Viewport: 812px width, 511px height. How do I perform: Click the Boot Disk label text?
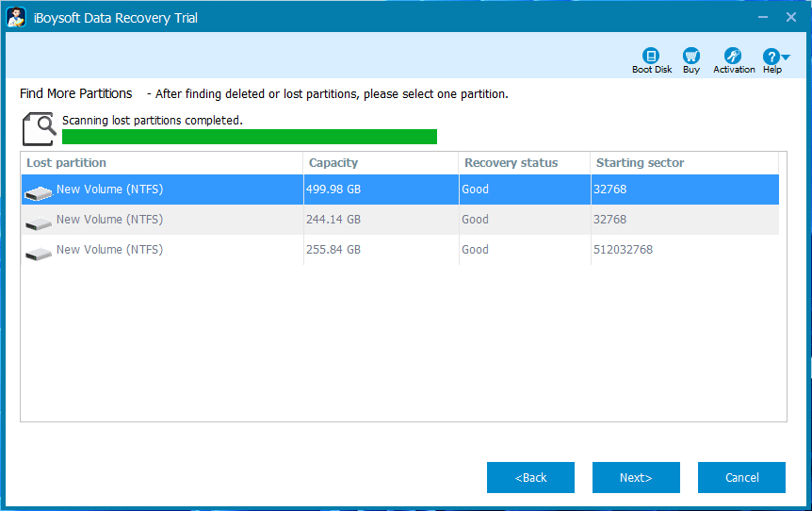coord(652,70)
